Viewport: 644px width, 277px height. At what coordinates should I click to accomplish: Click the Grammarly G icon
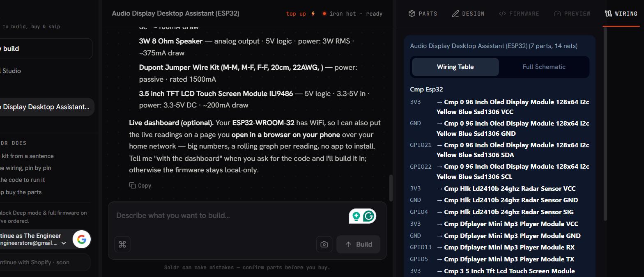(x=369, y=216)
